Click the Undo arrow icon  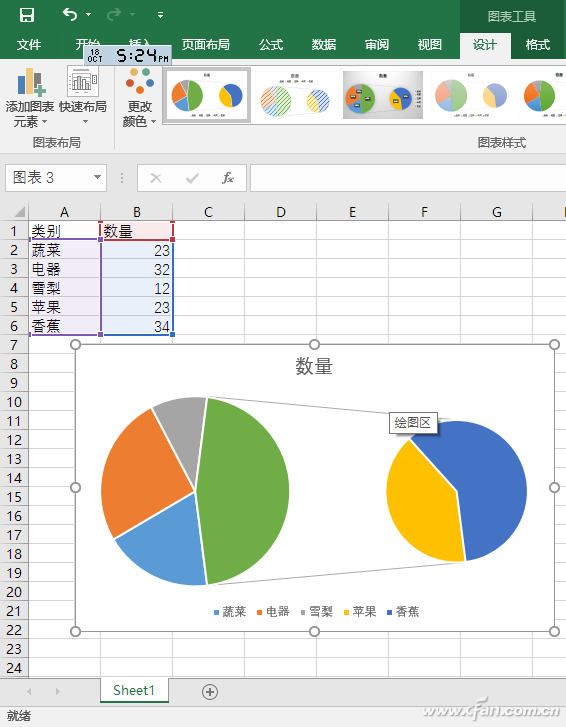70,14
